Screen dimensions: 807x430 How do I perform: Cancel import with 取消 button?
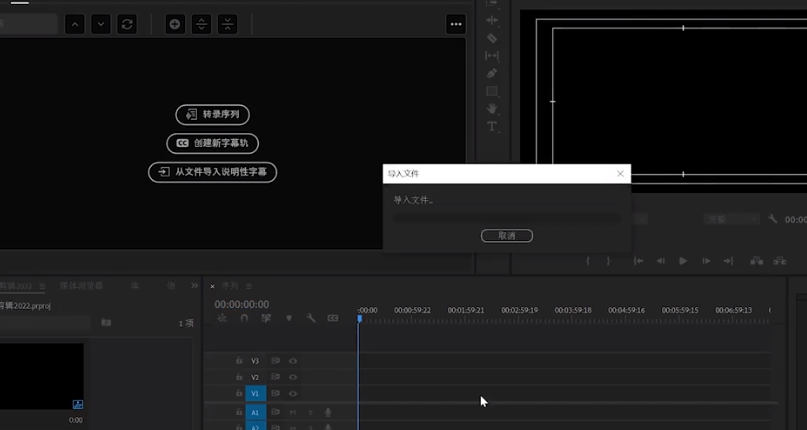coord(507,235)
